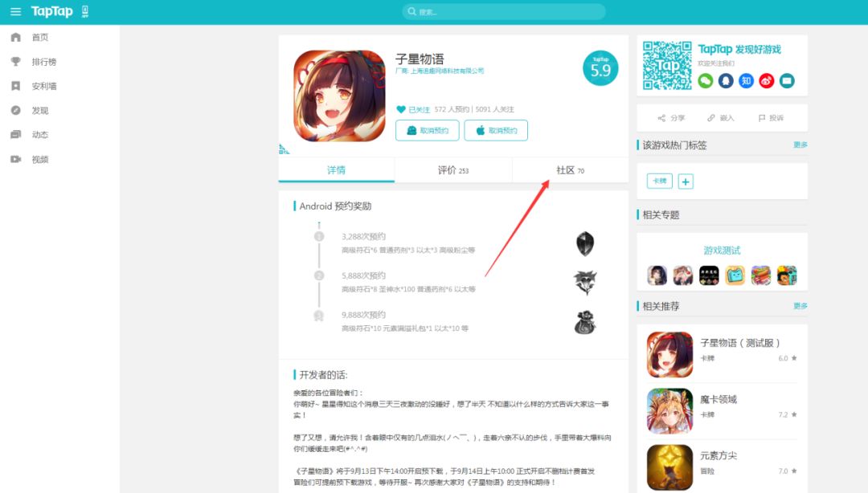Click the WeChat icon beside the QR code
This screenshot has width=868, height=493.
point(705,80)
